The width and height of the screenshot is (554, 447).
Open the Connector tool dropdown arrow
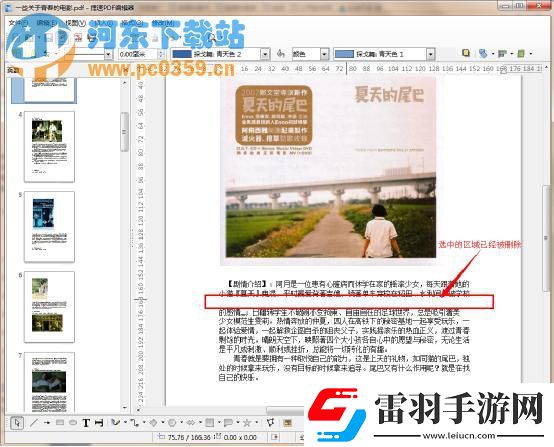(144, 422)
